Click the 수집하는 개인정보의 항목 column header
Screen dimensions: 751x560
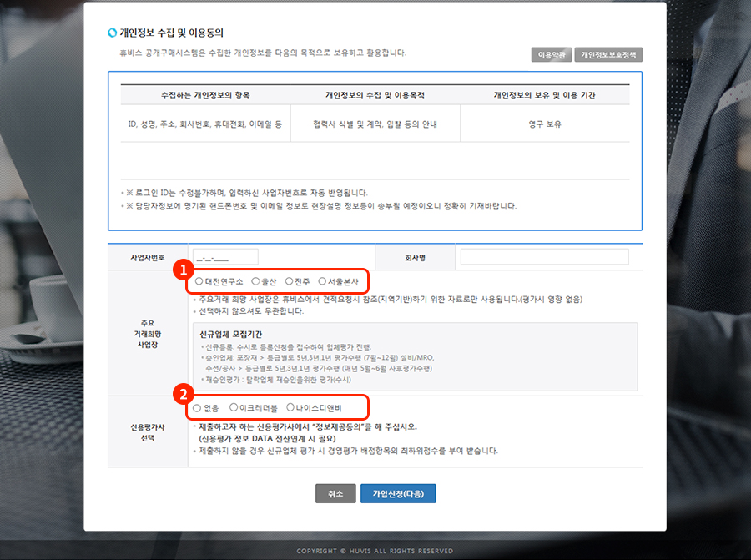(205, 95)
